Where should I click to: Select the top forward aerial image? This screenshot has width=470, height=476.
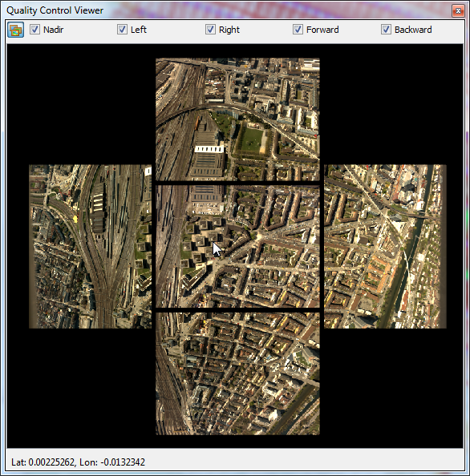click(x=237, y=119)
